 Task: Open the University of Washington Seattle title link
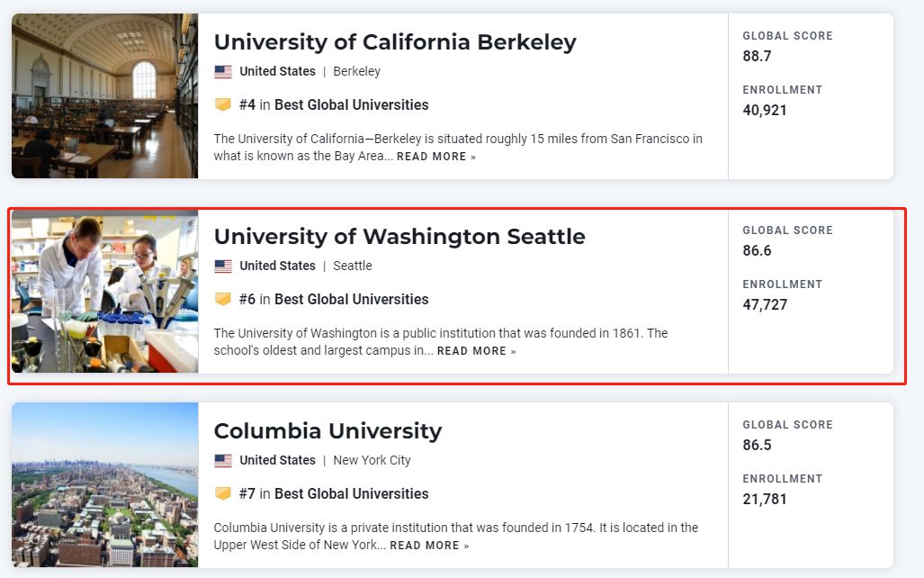(x=399, y=237)
